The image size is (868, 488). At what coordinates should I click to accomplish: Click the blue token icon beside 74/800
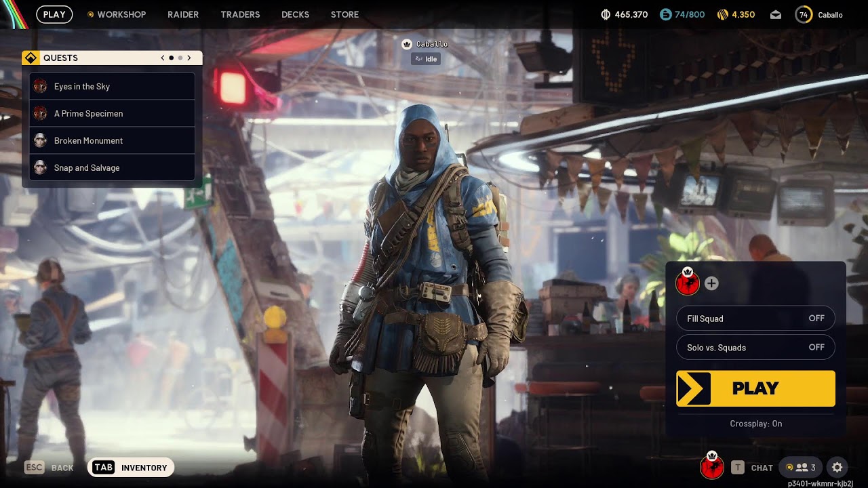coord(665,14)
